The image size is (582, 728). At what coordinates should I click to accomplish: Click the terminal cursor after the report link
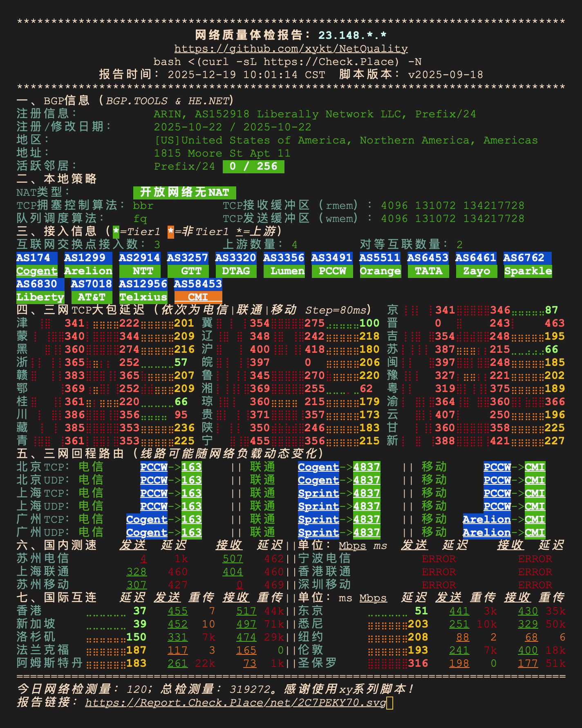[x=389, y=703]
